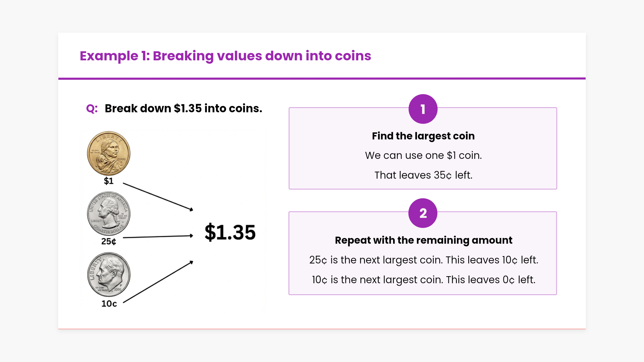The height and width of the screenshot is (362, 644).
Task: Click the arrow from the 25¢ label
Action: click(x=158, y=237)
